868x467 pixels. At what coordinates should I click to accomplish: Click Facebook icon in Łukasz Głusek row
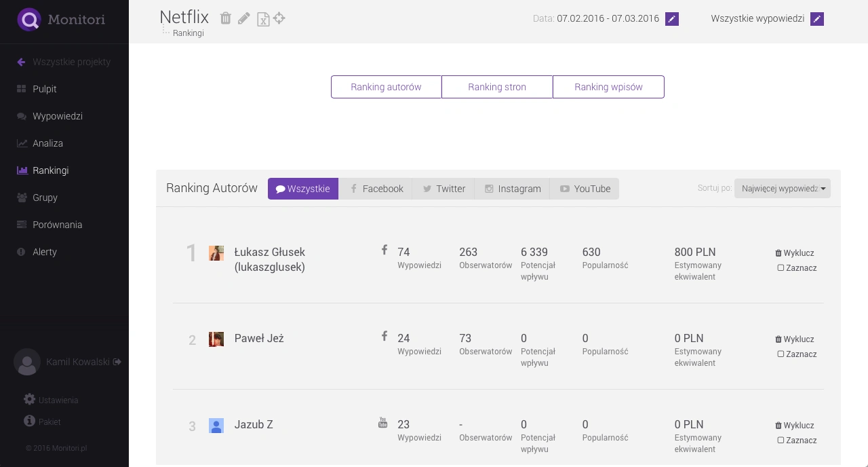click(384, 250)
